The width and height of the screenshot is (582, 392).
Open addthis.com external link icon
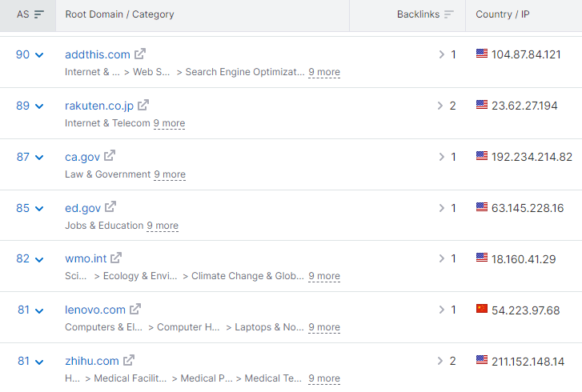tap(140, 54)
